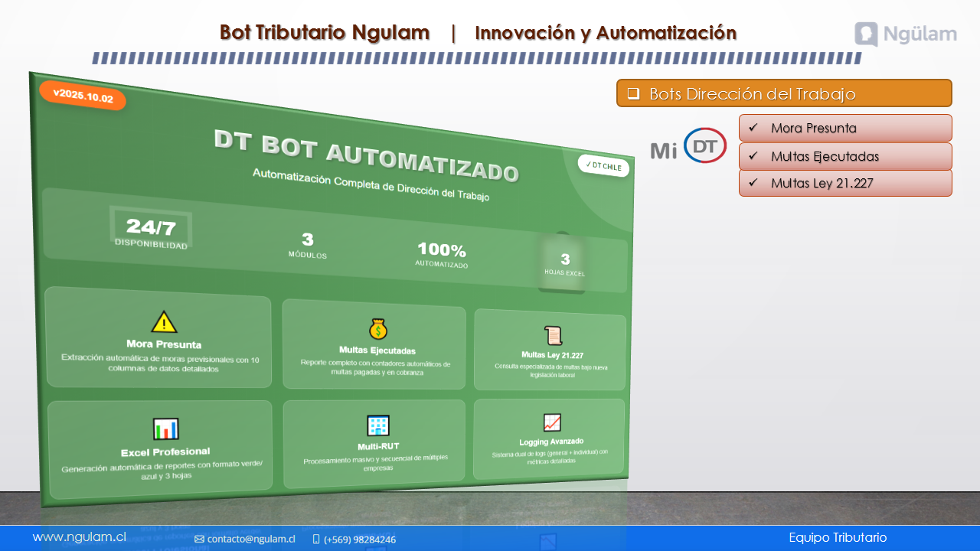Image resolution: width=980 pixels, height=551 pixels.
Task: Click the checkmark next to Multas Ley 21.227
Action: tap(753, 183)
